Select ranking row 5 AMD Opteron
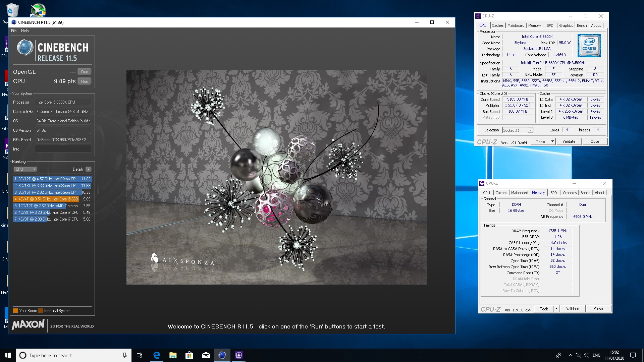The image size is (644, 362). [x=52, y=206]
